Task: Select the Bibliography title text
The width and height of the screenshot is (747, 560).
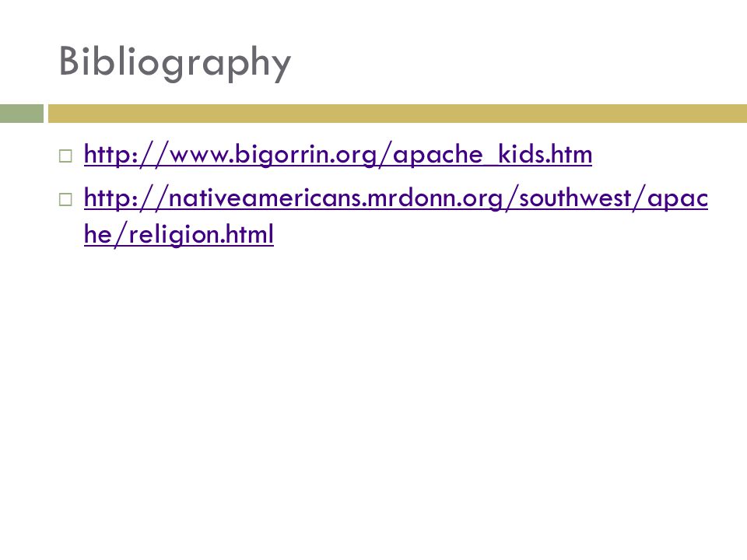Action: [x=174, y=62]
